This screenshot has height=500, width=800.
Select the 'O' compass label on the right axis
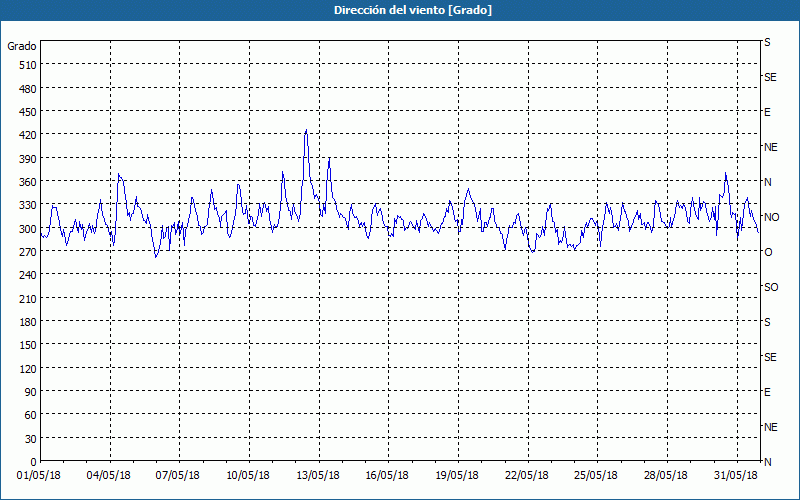pyautogui.click(x=768, y=252)
